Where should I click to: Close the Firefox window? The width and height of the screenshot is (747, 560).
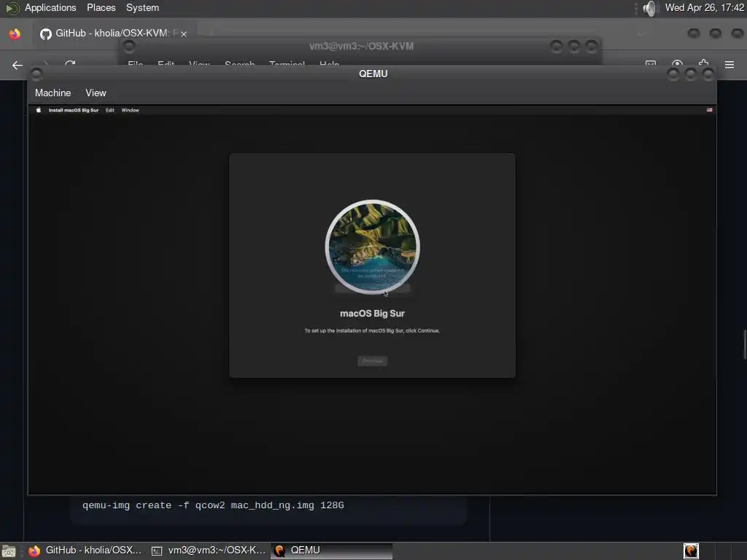point(737,33)
